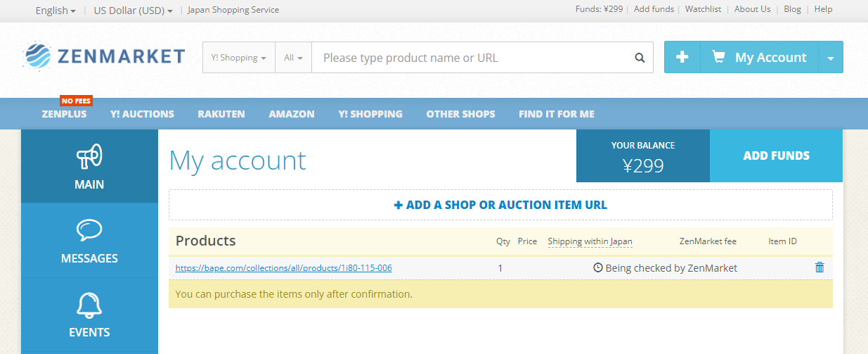Open the ZenPlus tab
The image size is (868, 354).
(64, 114)
